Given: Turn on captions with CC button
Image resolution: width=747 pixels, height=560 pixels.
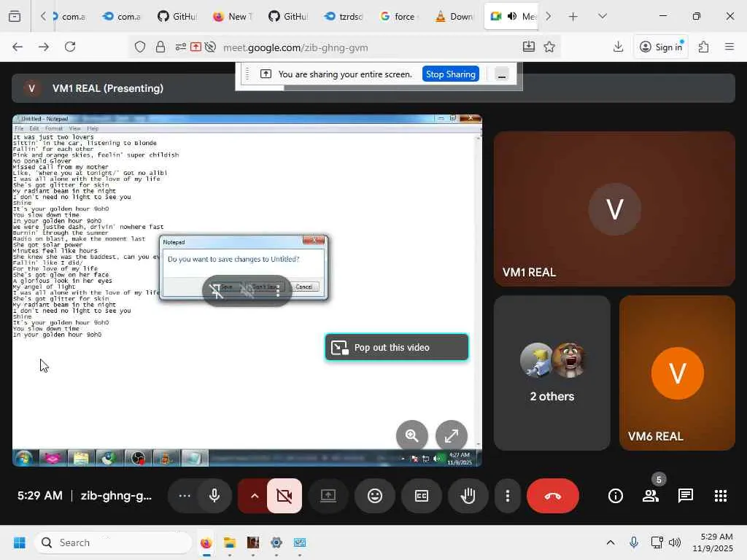Looking at the screenshot, I should pos(422,496).
